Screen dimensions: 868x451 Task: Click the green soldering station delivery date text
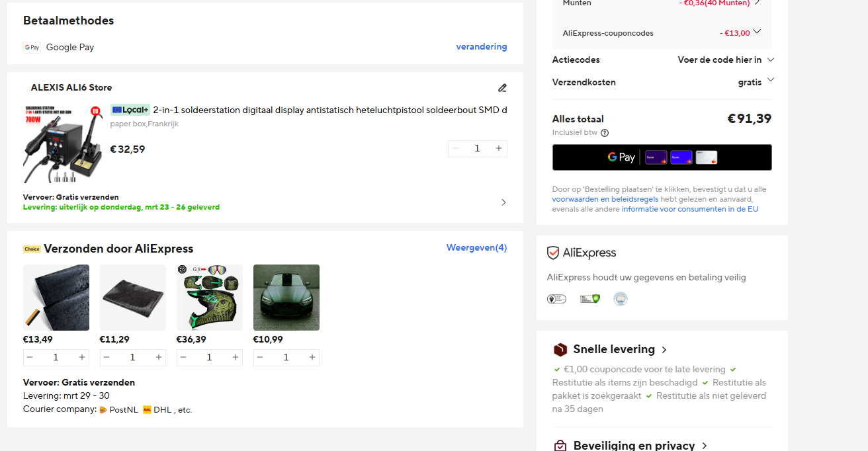point(121,207)
